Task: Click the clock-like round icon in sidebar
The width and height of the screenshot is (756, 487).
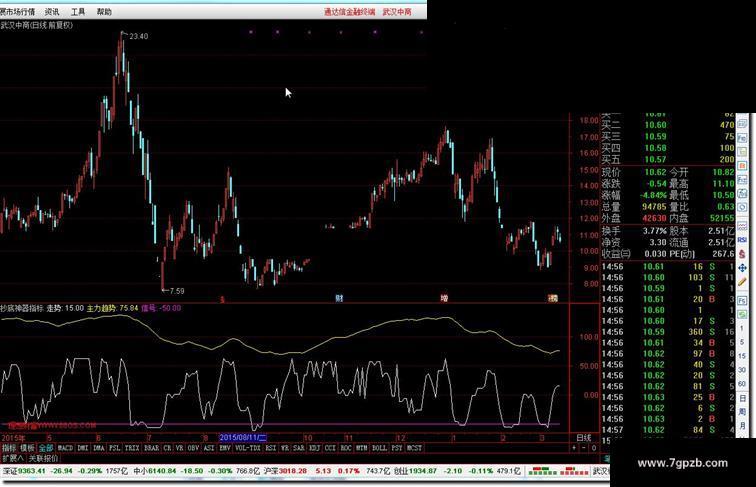Action: (742, 207)
